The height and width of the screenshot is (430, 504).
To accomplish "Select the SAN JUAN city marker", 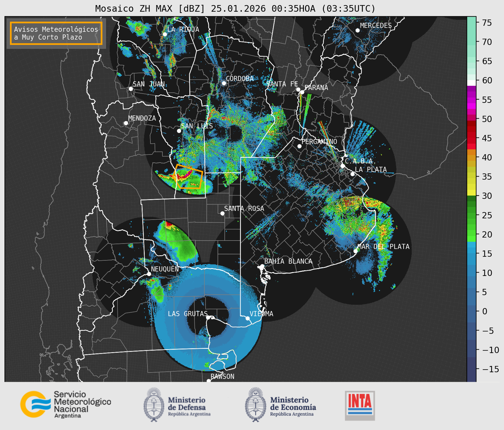I will click(131, 89).
